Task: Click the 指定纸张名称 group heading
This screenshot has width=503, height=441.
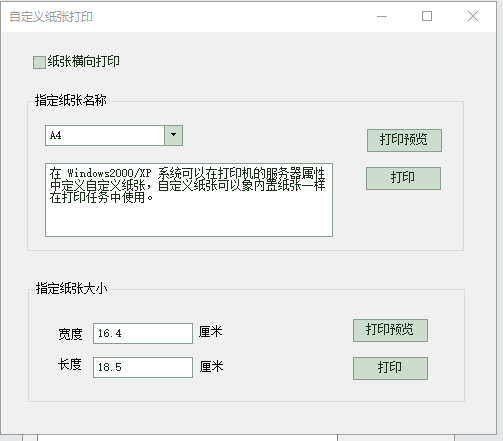Action: [x=71, y=100]
